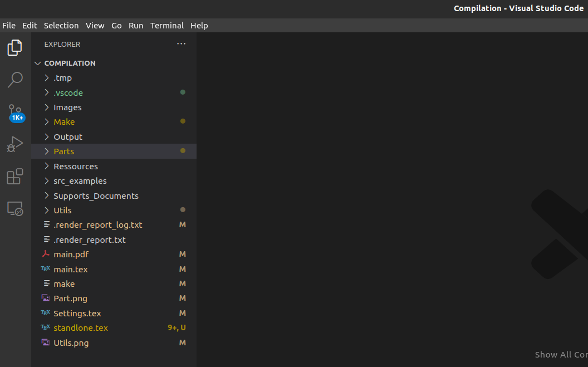Expand the Utils folder

(x=47, y=210)
